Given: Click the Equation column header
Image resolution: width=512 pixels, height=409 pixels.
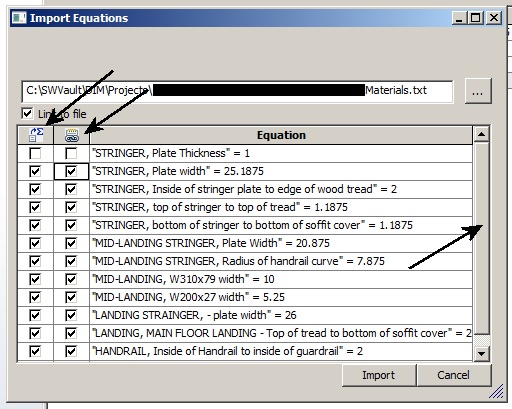Looking at the screenshot, I should (281, 135).
